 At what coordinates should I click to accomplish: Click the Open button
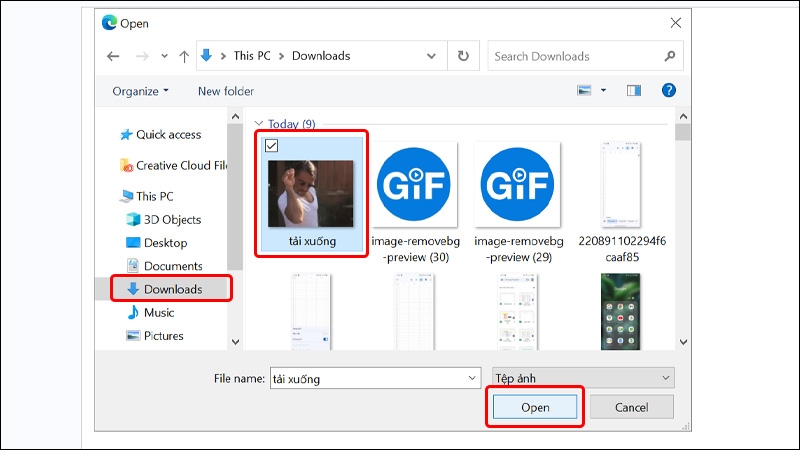click(535, 407)
